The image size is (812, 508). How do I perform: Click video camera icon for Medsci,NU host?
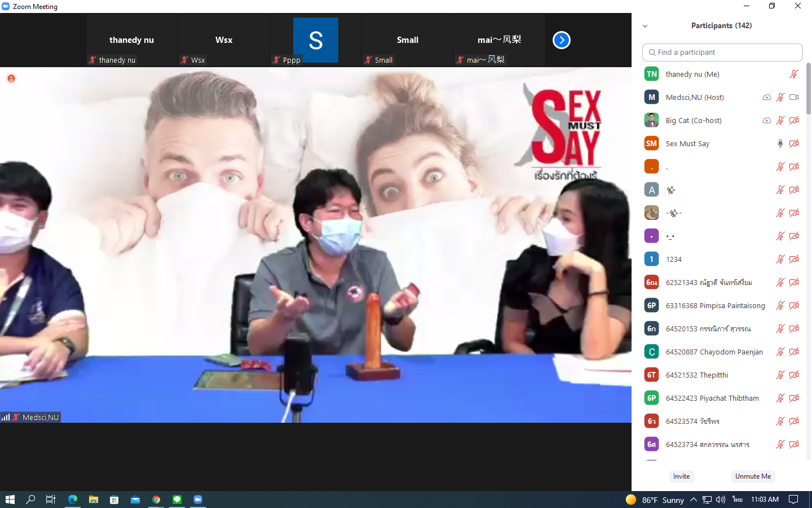point(794,97)
